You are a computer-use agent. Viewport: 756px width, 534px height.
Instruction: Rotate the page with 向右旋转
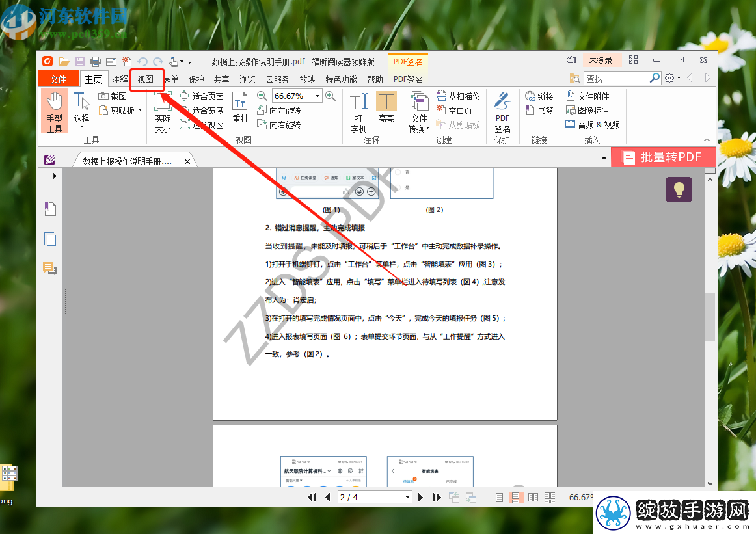tap(278, 125)
